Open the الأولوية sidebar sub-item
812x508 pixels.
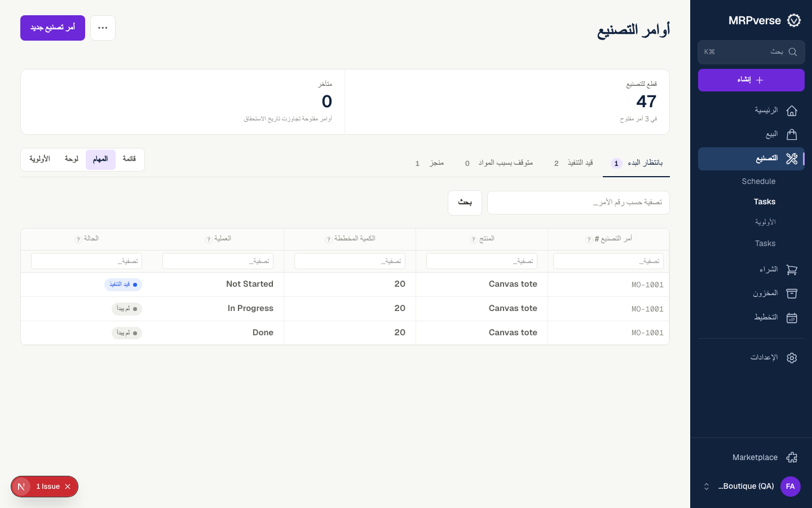(765, 222)
